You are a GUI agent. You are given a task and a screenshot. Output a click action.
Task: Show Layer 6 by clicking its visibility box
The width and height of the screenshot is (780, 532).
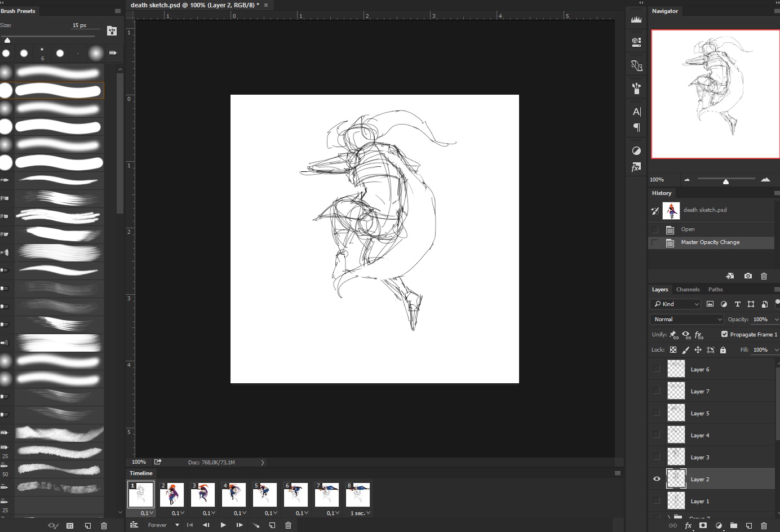coord(657,369)
